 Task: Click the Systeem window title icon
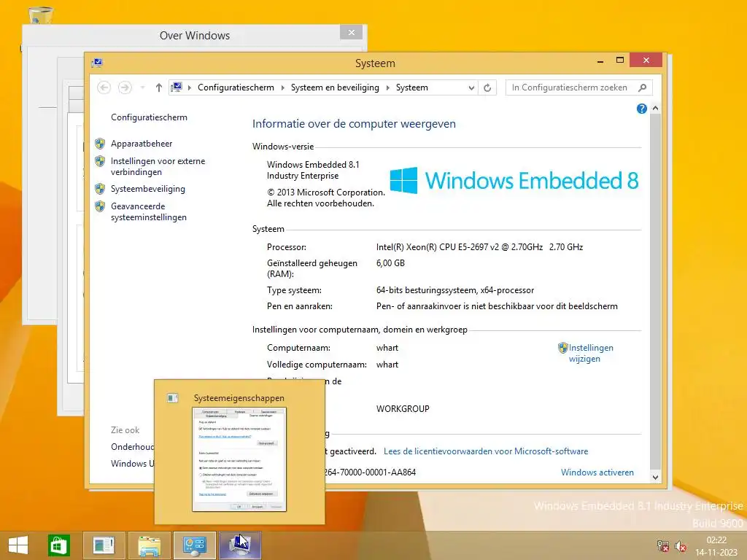(x=97, y=63)
